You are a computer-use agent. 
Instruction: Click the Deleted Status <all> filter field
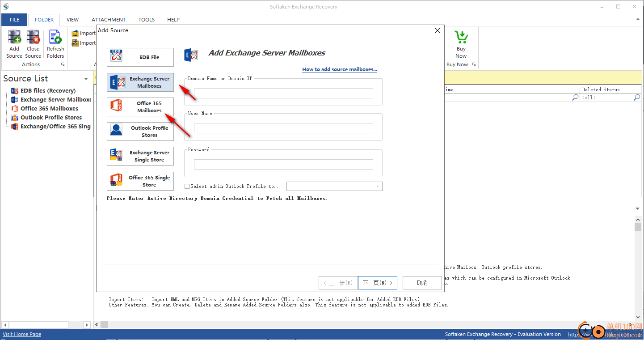pos(607,97)
